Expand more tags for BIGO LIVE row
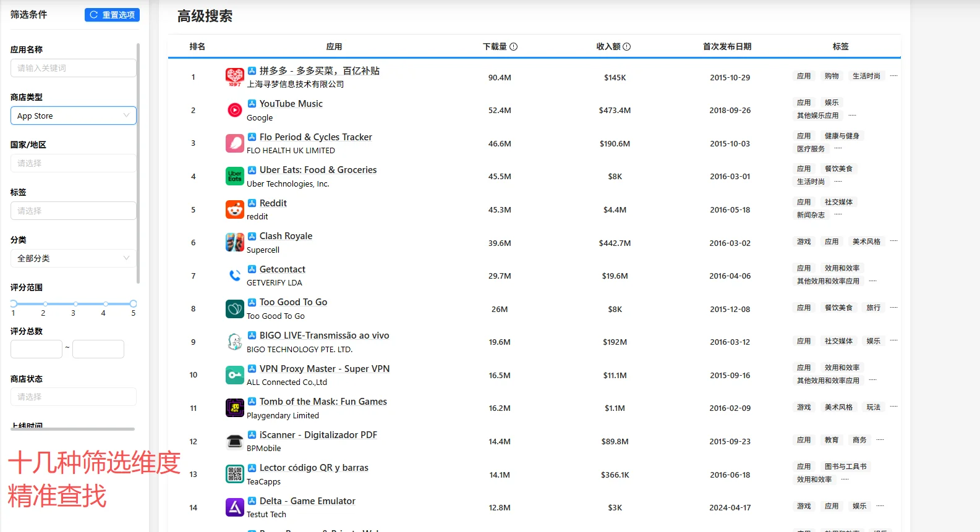 tap(893, 341)
